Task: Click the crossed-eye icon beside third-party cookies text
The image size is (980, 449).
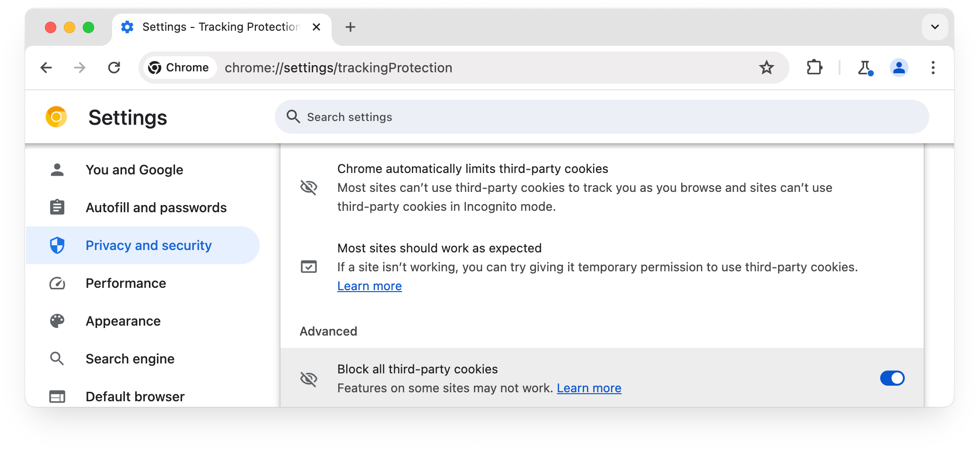Action: tap(308, 187)
